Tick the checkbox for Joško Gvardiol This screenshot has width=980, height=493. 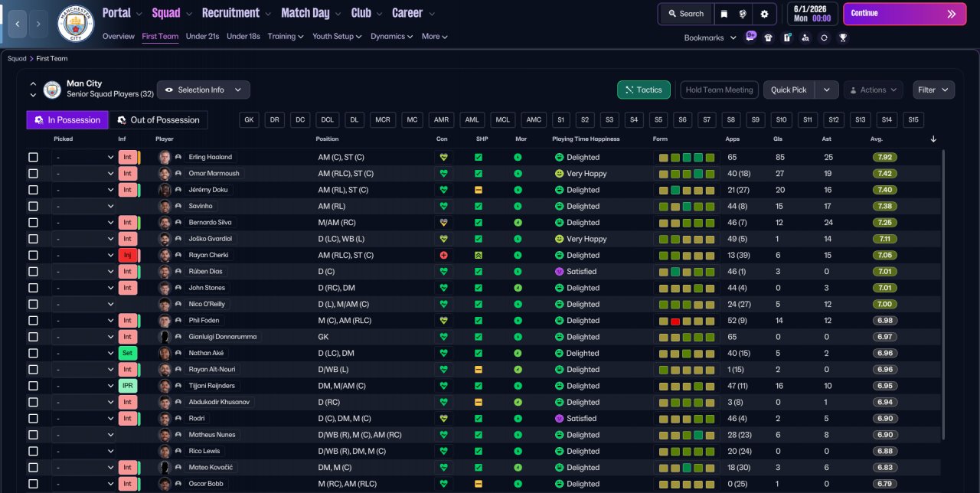point(33,239)
